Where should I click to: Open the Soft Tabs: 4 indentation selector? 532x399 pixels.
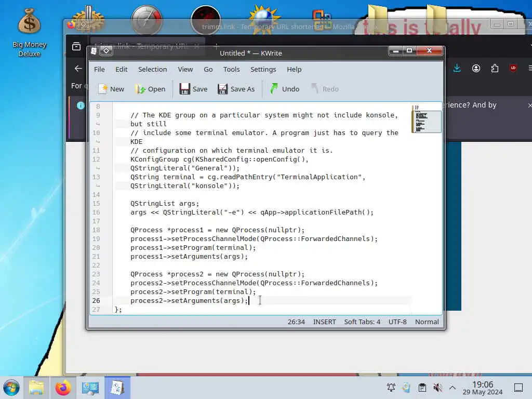coord(362,322)
